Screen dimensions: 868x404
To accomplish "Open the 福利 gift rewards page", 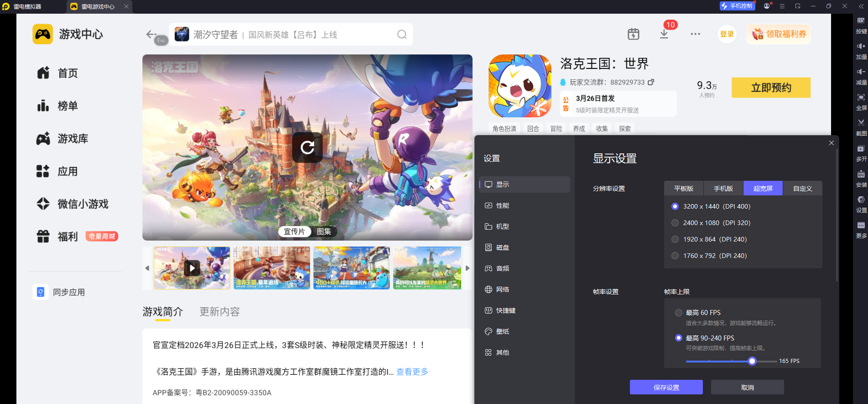I will [x=57, y=236].
